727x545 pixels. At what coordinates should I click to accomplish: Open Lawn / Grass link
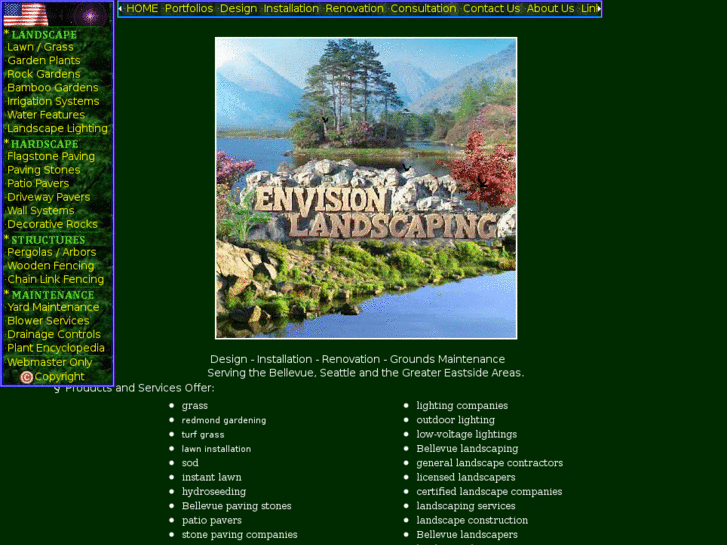pyautogui.click(x=40, y=47)
